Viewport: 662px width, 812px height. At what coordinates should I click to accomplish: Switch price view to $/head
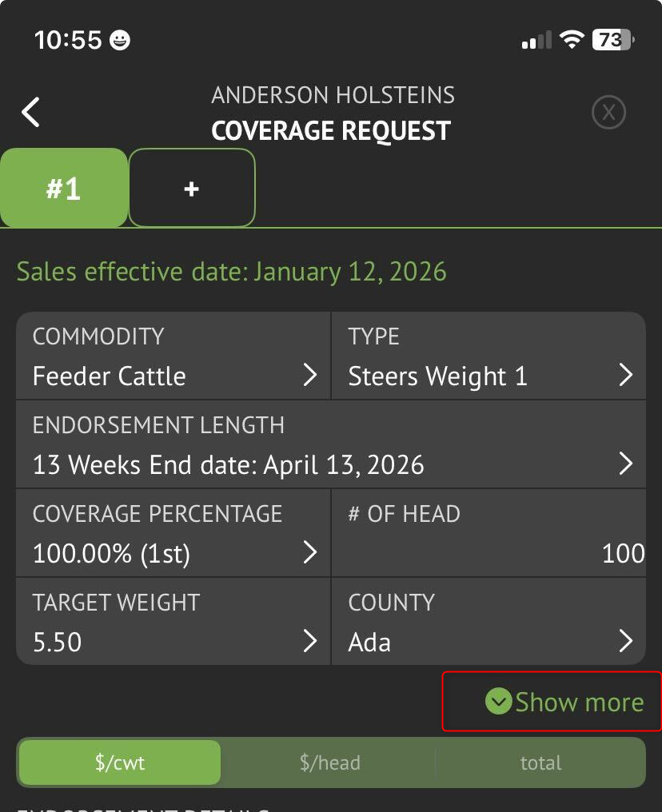[329, 762]
